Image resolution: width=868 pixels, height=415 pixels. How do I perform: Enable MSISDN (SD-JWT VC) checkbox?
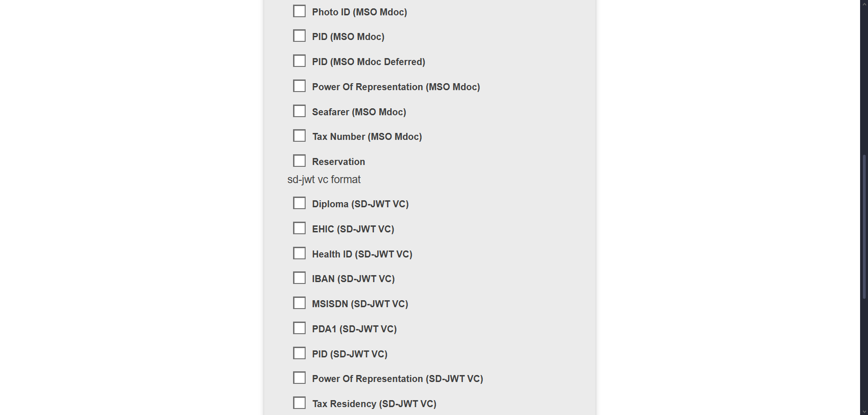[300, 303]
